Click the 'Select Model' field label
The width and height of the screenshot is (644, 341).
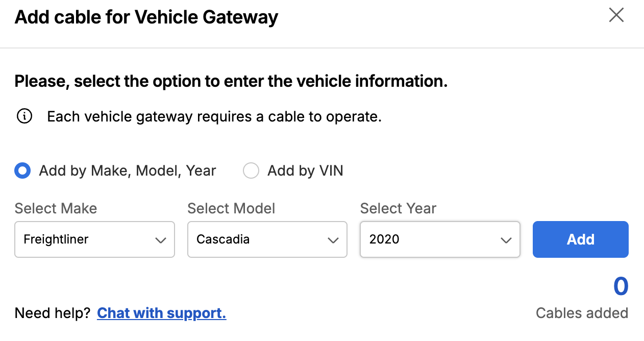coord(231,208)
